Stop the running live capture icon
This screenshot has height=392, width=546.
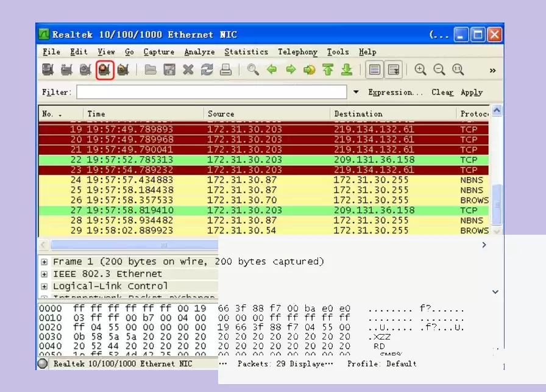tap(105, 69)
